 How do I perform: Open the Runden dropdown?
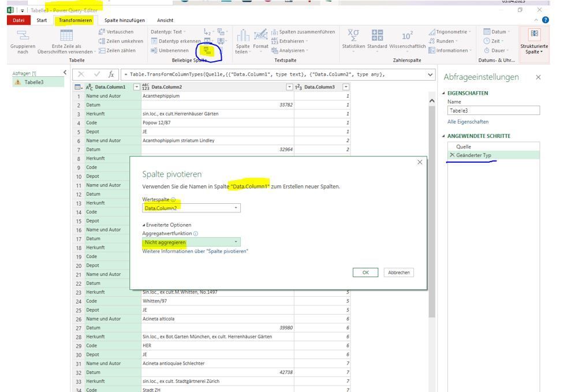click(x=443, y=41)
